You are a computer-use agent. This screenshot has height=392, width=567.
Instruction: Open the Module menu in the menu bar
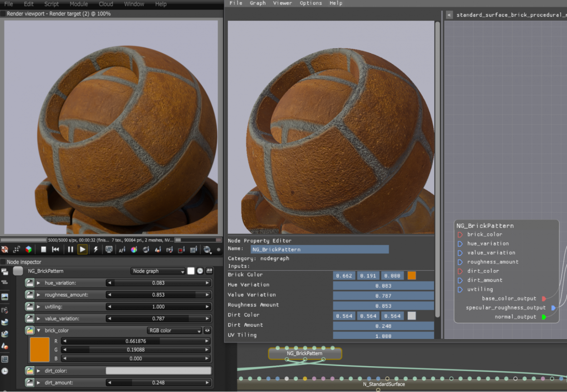tap(78, 4)
